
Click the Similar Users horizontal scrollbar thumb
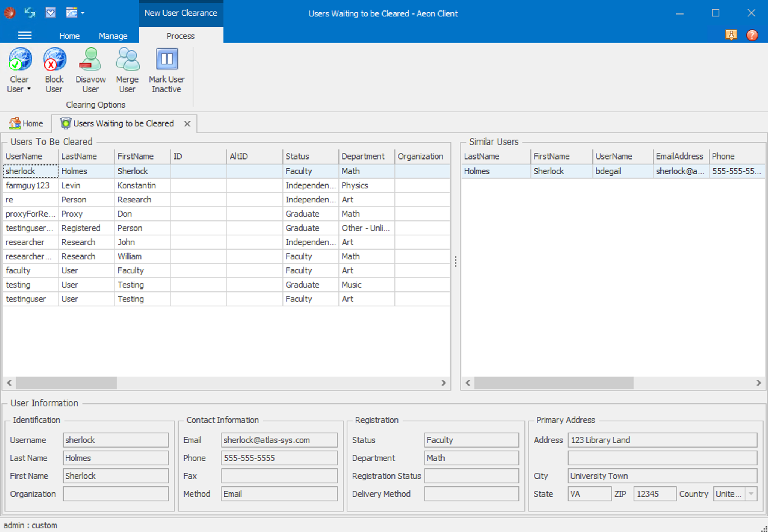click(553, 383)
